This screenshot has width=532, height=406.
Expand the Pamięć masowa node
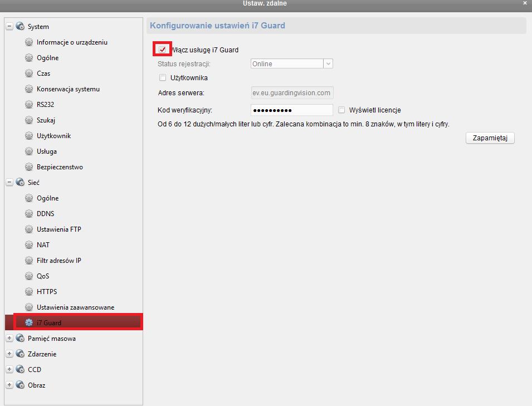coord(9,338)
